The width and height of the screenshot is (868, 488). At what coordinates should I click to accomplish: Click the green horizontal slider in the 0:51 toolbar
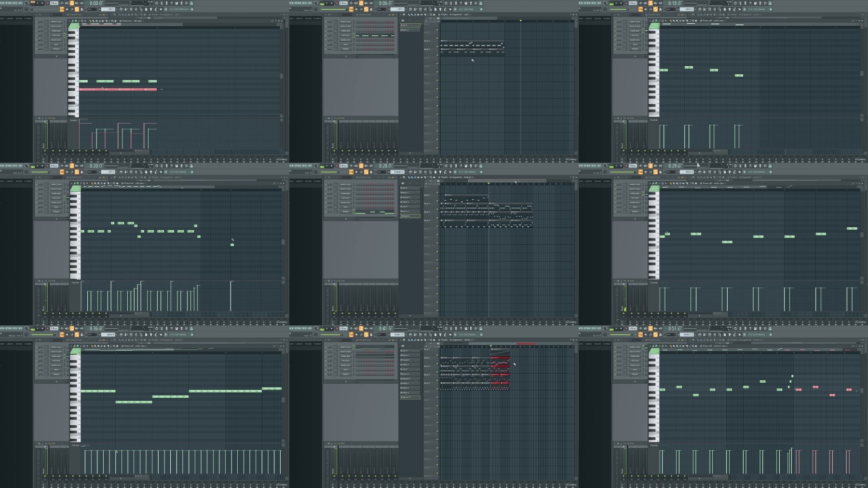[623, 335]
